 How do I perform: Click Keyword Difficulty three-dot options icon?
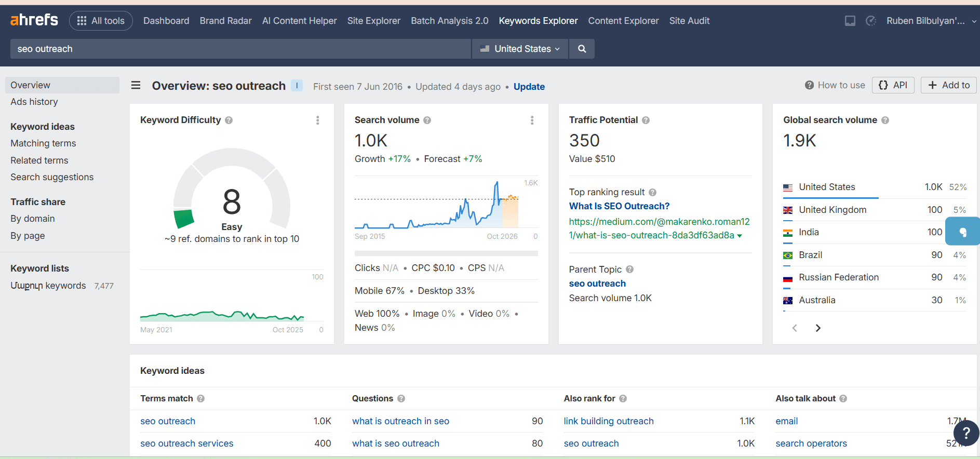click(318, 120)
